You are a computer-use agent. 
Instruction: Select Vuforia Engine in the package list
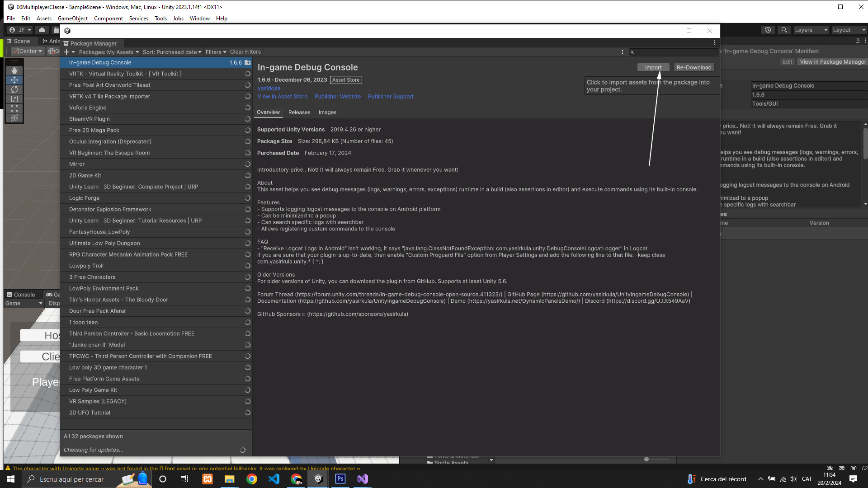pyautogui.click(x=88, y=108)
